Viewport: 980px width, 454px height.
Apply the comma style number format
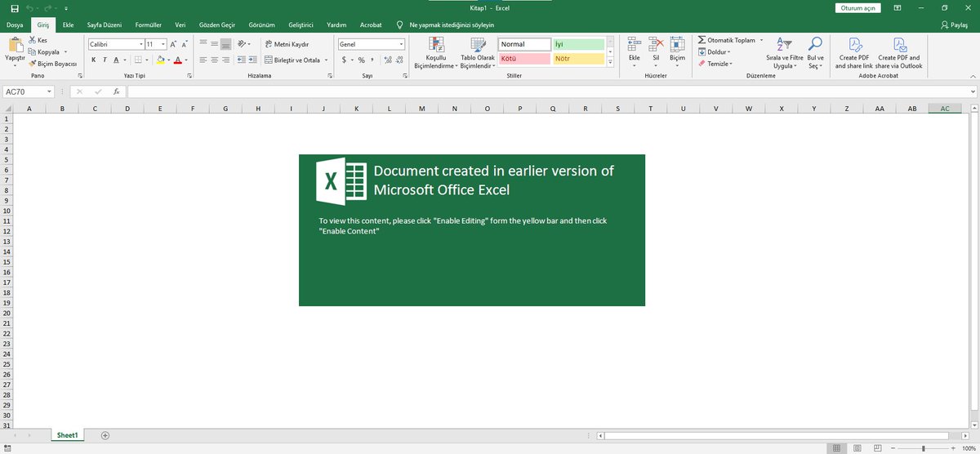pos(372,60)
